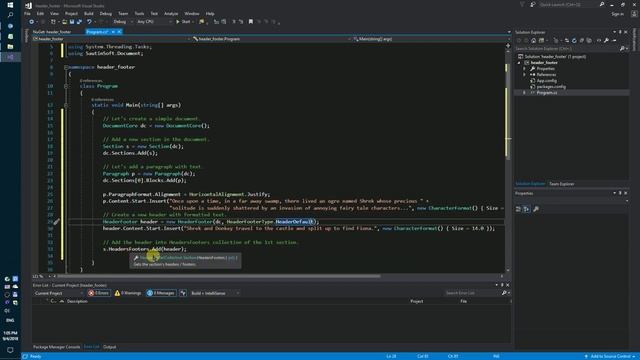Open the Build menu

tap(89, 13)
